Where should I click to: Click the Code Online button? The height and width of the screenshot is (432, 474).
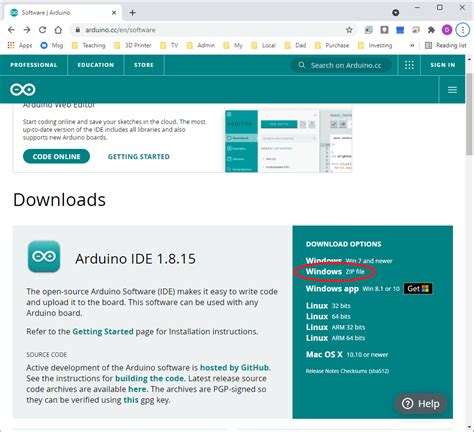coord(56,157)
